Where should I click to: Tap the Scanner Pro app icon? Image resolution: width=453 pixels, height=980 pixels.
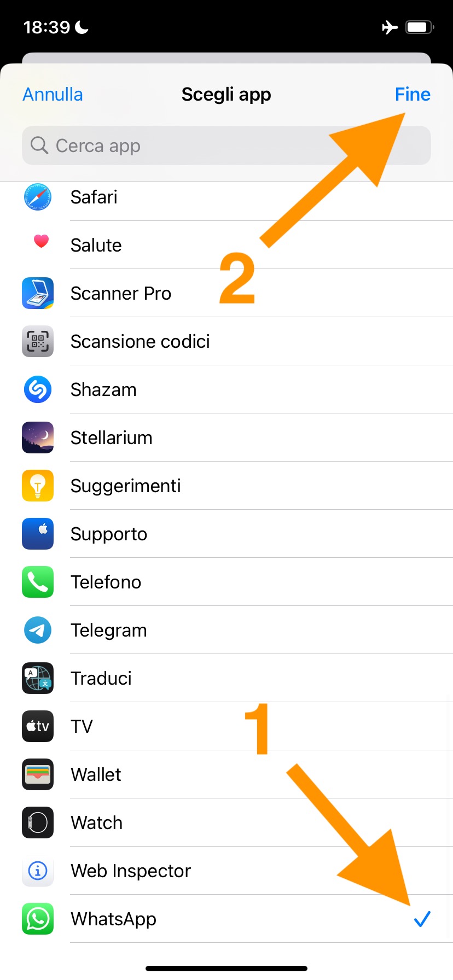point(38,293)
